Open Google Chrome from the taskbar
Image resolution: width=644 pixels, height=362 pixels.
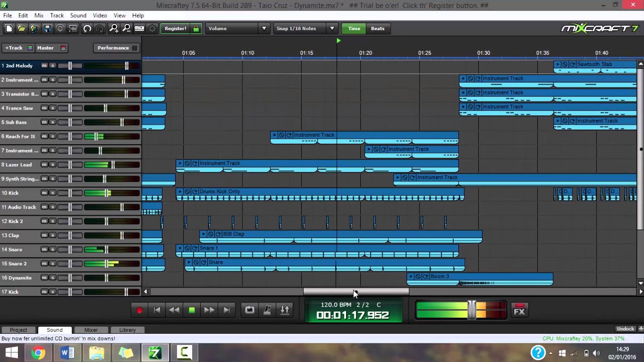(38, 353)
